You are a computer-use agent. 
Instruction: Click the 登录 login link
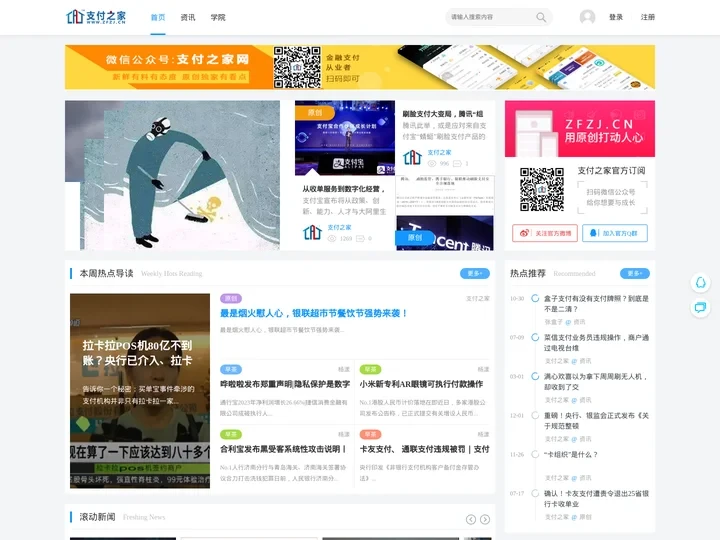click(616, 17)
